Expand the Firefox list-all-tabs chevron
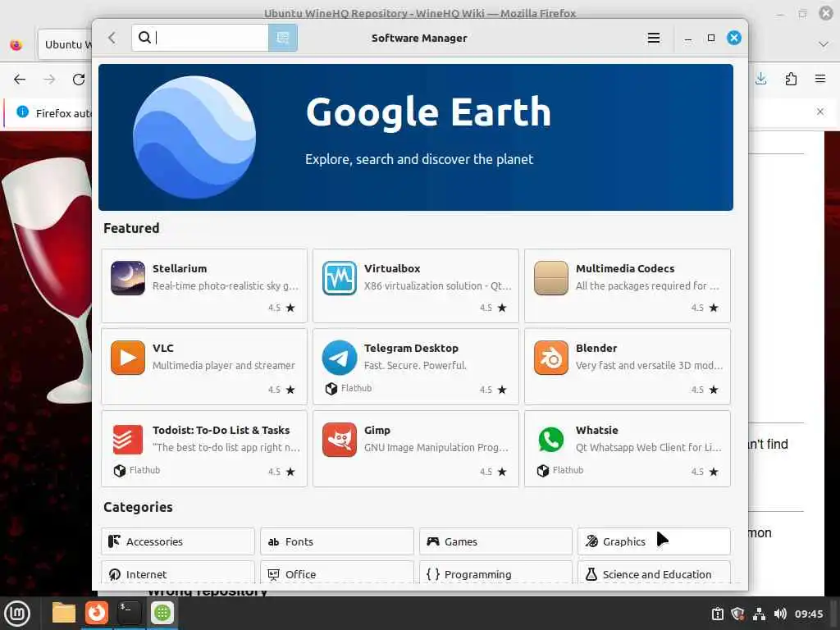840x630 pixels. [x=824, y=44]
